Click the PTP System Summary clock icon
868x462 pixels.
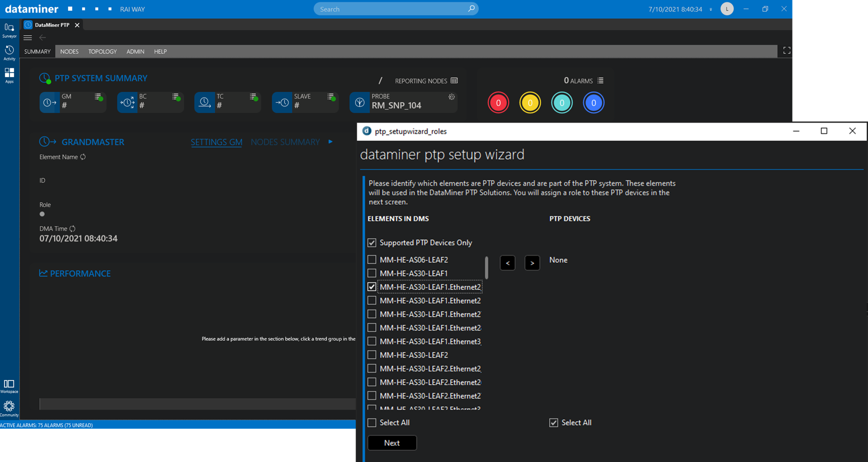click(45, 79)
